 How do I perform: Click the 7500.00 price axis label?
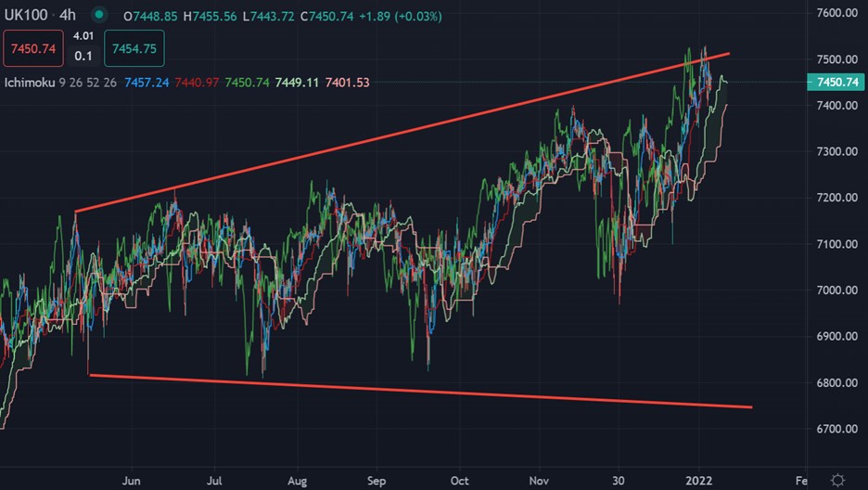pos(837,59)
